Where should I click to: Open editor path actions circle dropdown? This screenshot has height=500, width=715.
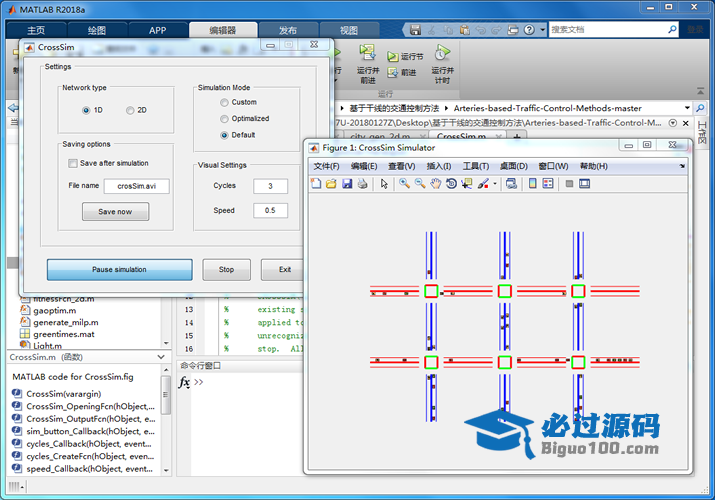(x=673, y=123)
